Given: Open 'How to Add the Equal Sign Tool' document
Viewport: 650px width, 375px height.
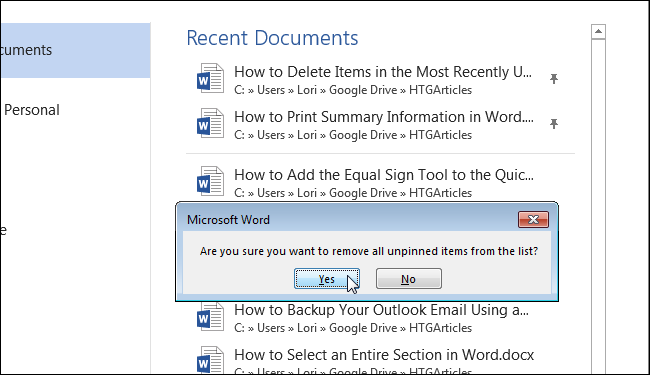Looking at the screenshot, I should [384, 175].
